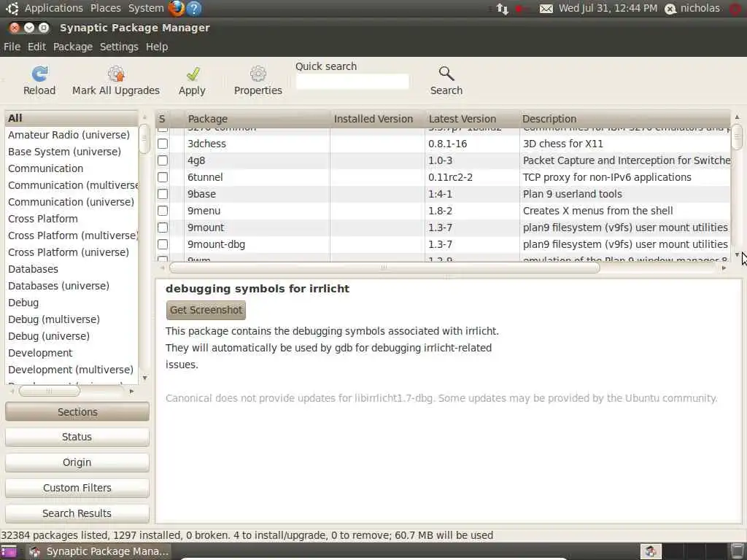Screen dimensions: 747x560
Task: Open the File menu
Action: (x=12, y=47)
